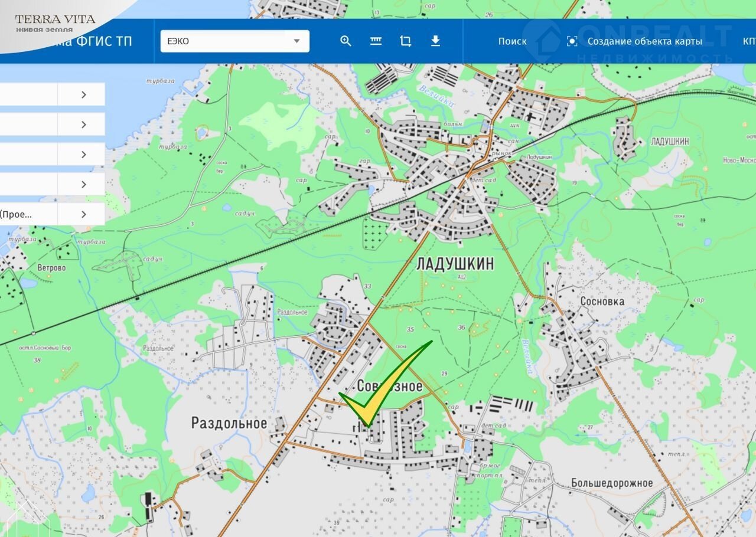Click the large Раздольное map label
The width and height of the screenshot is (756, 537).
pyautogui.click(x=229, y=423)
